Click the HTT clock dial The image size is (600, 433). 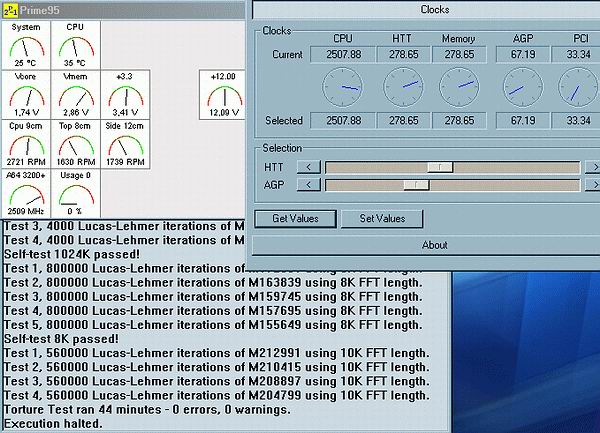(x=403, y=88)
